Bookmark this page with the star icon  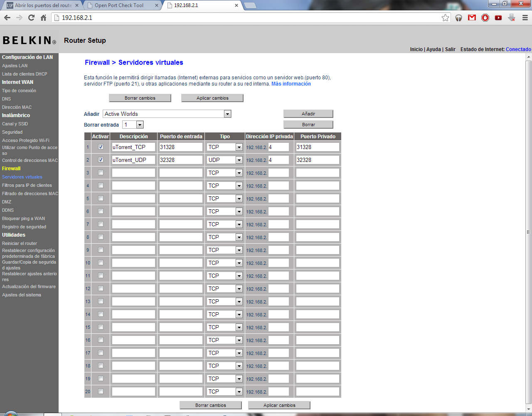(x=446, y=18)
